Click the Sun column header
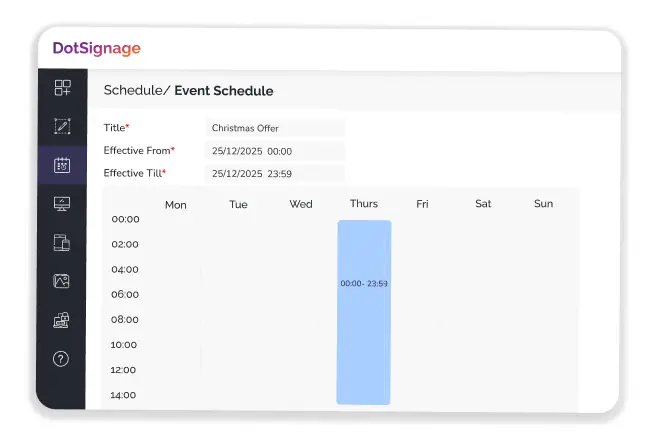 [x=543, y=204]
